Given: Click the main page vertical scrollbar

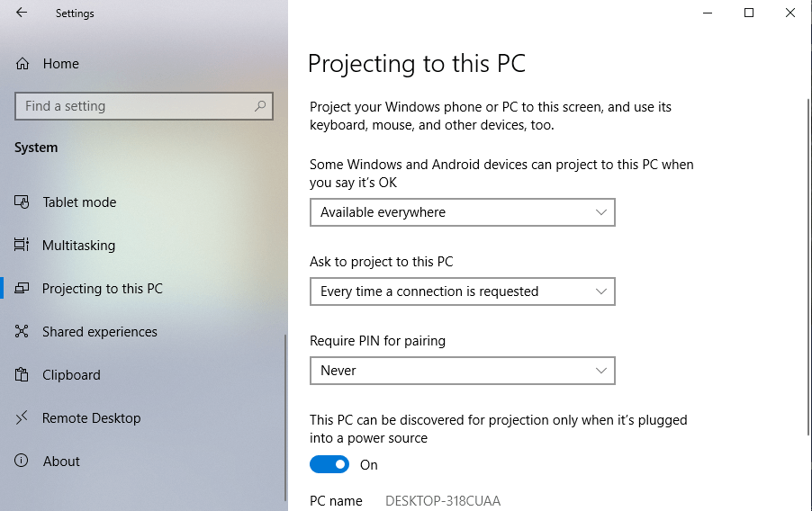Looking at the screenshot, I should (809, 266).
